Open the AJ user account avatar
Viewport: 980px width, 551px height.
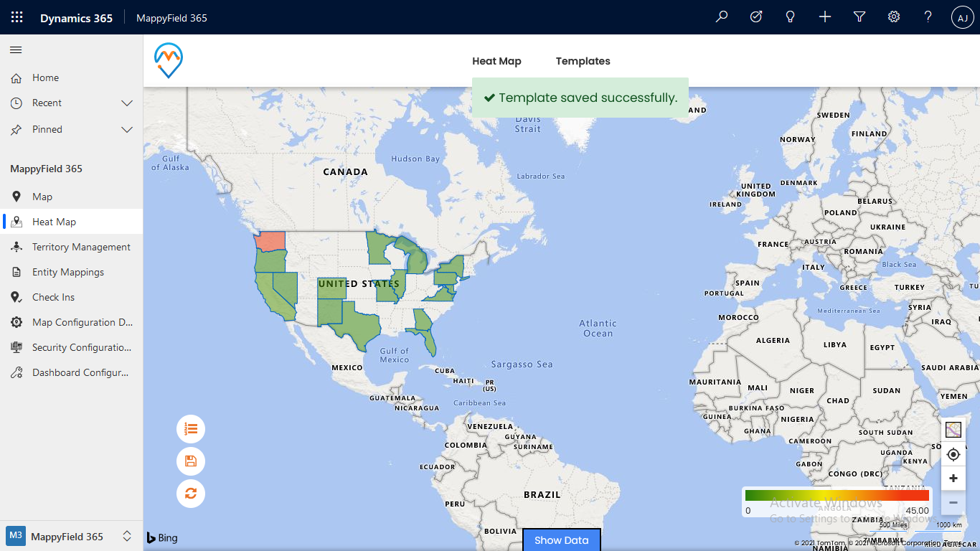[963, 18]
